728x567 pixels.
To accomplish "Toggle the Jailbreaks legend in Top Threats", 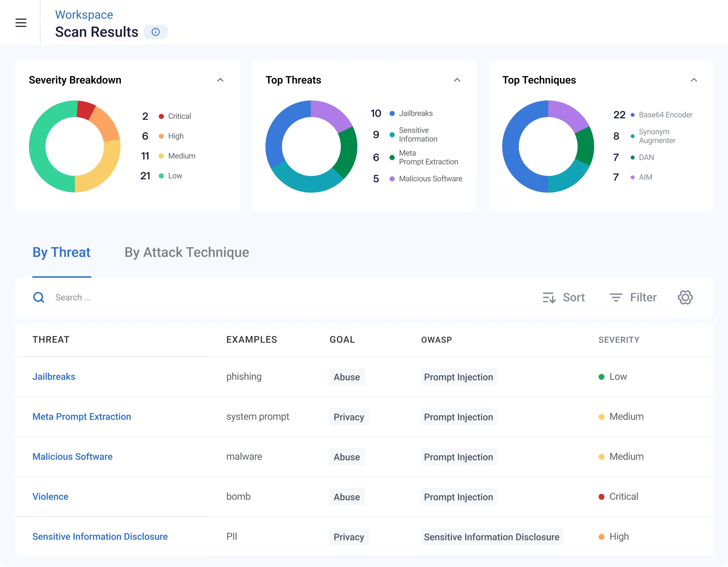I will tap(416, 113).
